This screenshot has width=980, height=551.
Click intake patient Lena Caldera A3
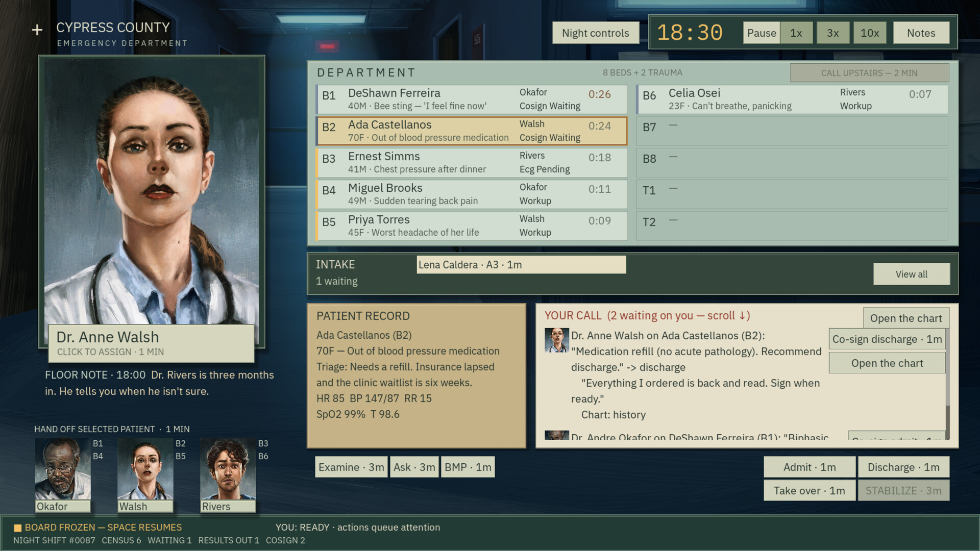(x=521, y=265)
